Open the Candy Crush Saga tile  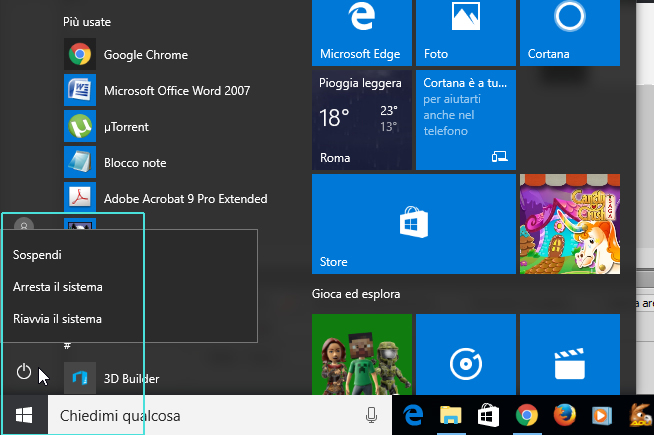tap(570, 224)
